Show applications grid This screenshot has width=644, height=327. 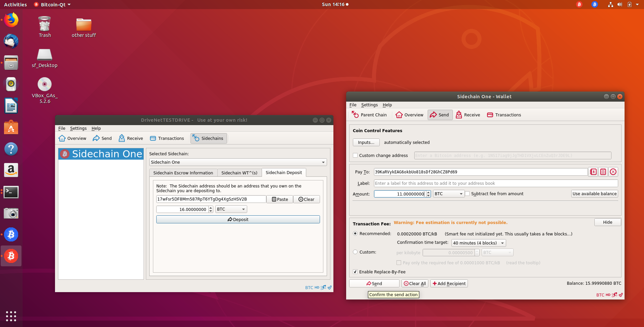[11, 316]
